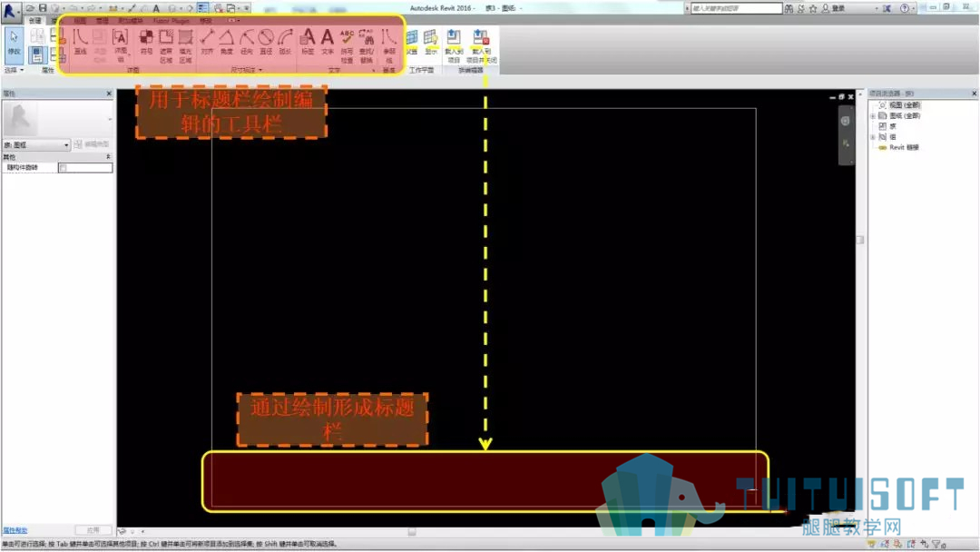Select the 对齐 aligned dimension tool
Image resolution: width=980 pixels, height=552 pixels.
click(x=207, y=43)
